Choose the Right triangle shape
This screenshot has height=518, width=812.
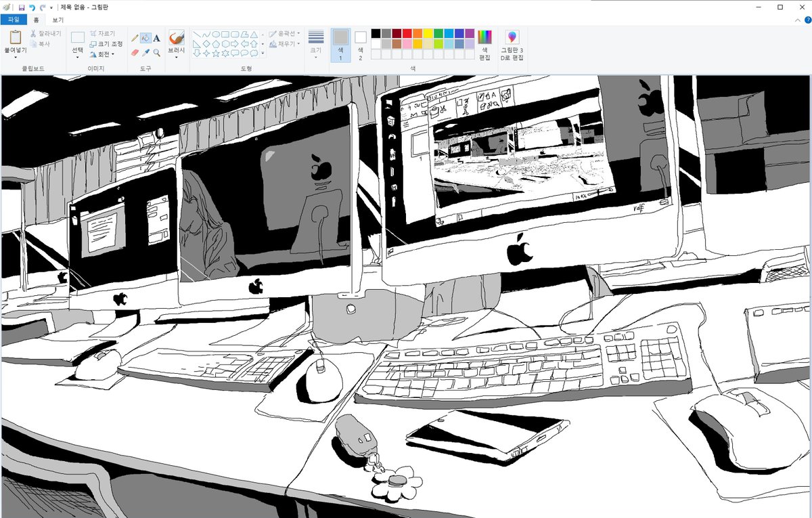(197, 44)
